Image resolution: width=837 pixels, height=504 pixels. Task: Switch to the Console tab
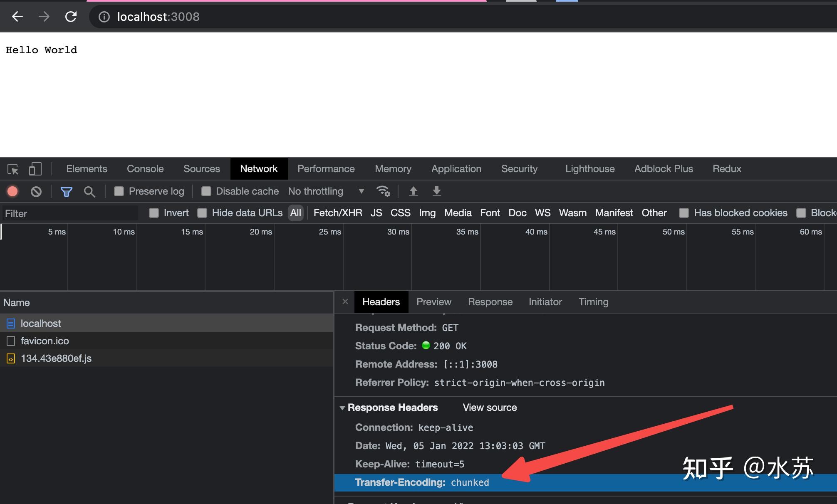[x=145, y=169]
